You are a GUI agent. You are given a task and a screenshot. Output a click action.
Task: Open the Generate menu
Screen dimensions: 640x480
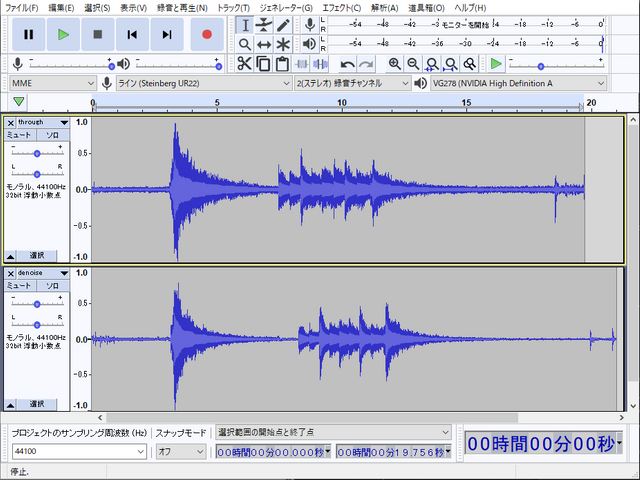pyautogui.click(x=286, y=8)
